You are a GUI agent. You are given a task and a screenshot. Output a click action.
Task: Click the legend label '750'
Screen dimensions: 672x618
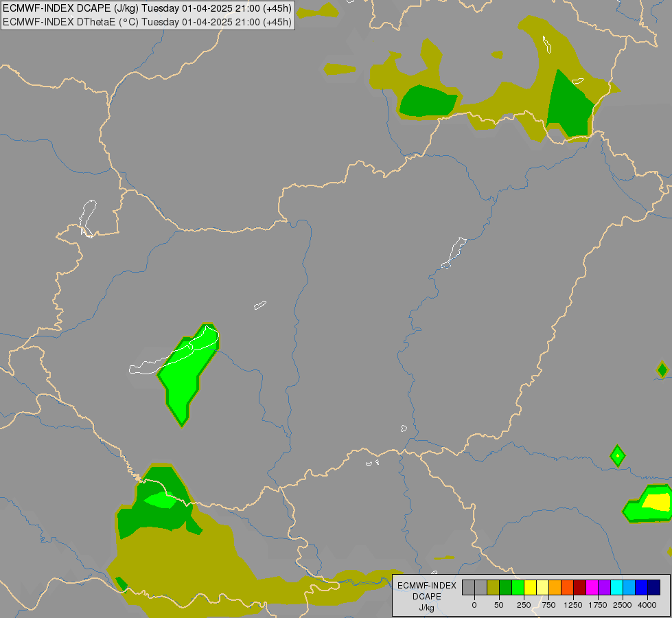[548, 605]
